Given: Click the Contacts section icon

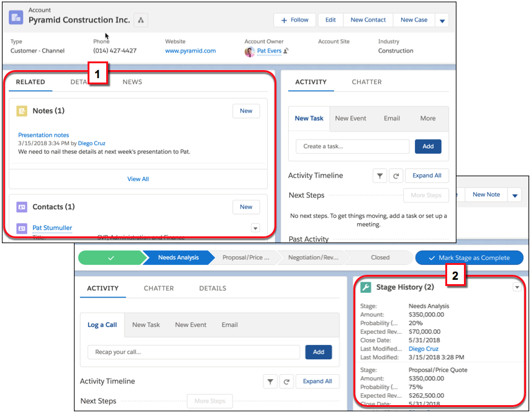Looking at the screenshot, I should pos(22,207).
